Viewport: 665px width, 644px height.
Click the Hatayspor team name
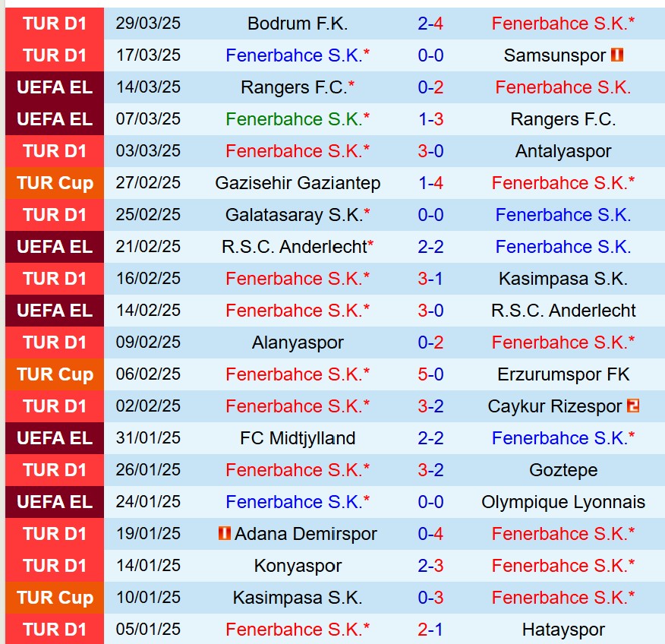tap(563, 630)
